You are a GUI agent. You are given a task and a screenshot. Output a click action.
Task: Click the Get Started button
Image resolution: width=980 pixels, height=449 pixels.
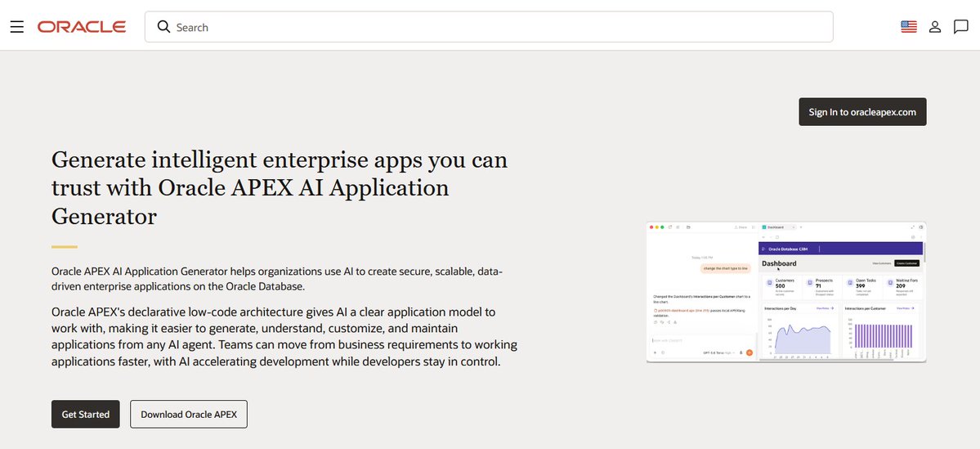click(86, 414)
